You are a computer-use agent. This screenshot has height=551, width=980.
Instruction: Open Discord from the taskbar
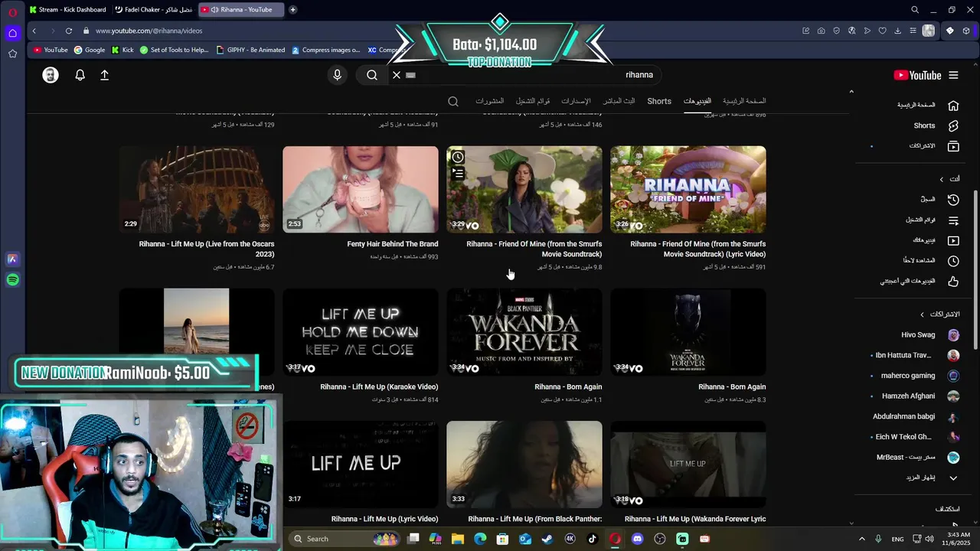[x=637, y=539]
